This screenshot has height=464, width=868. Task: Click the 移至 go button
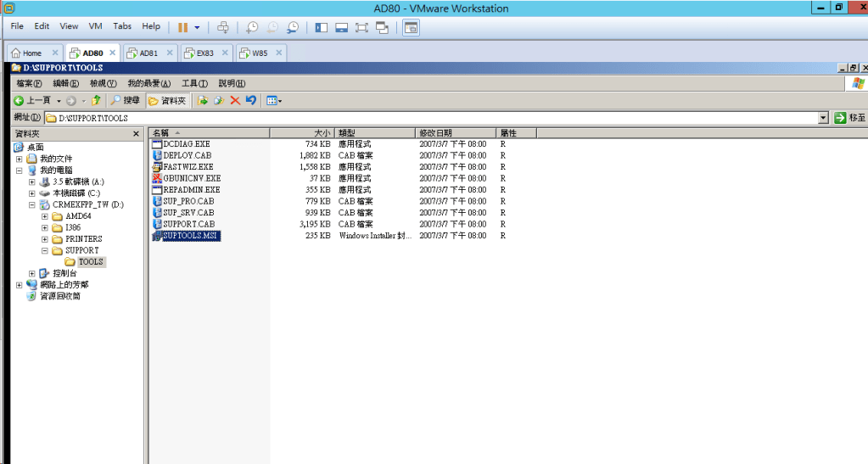[x=849, y=118]
